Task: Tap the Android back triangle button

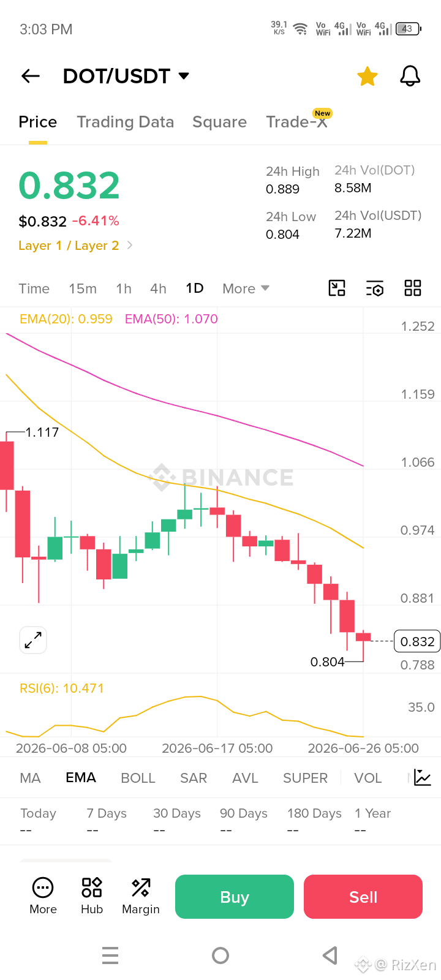Action: (x=330, y=956)
